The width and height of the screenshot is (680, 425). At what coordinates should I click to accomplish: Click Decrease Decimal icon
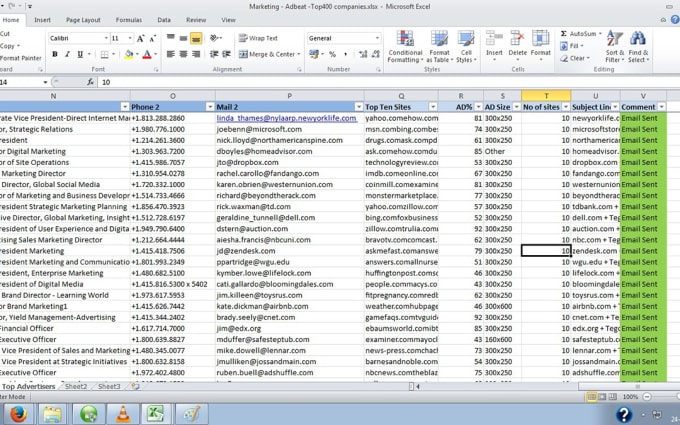[x=376, y=54]
